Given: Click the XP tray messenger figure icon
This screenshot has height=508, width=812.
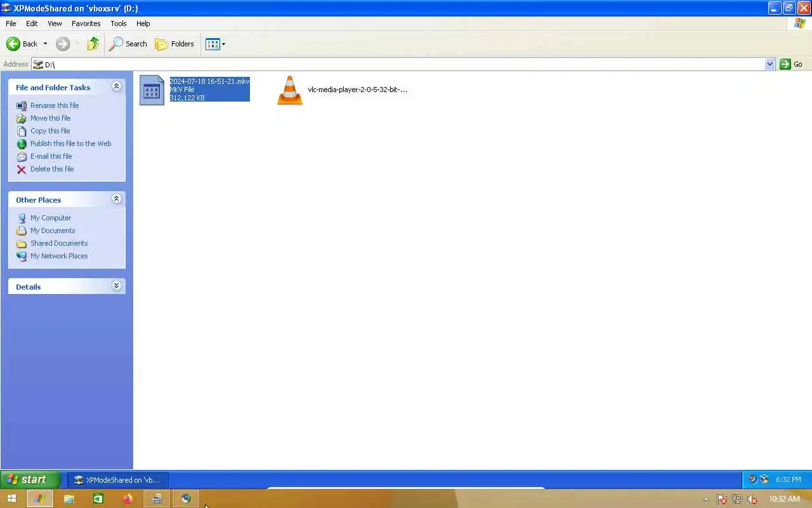Looking at the screenshot, I should click(x=764, y=479).
